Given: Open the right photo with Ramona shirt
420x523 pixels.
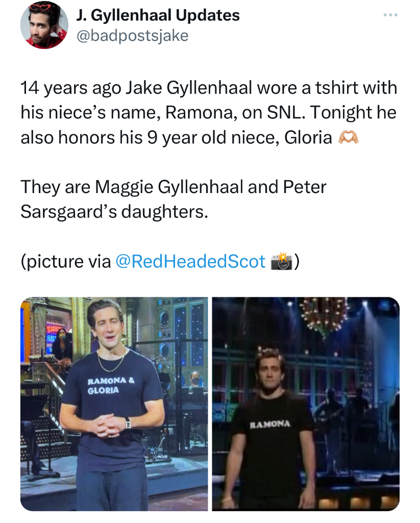Looking at the screenshot, I should (x=306, y=404).
